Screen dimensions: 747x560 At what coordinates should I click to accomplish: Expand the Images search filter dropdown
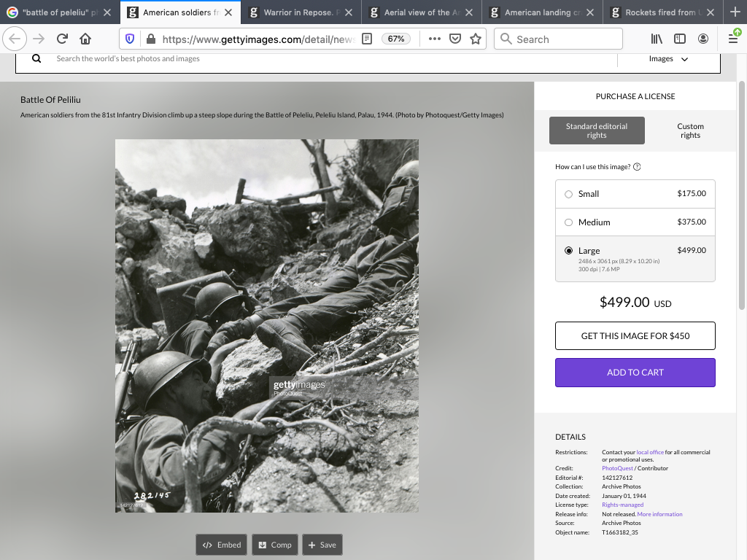pyautogui.click(x=668, y=59)
